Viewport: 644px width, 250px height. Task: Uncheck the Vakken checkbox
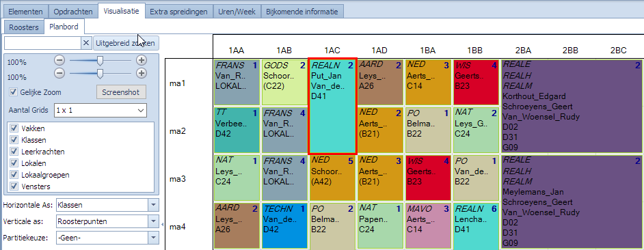pos(14,128)
